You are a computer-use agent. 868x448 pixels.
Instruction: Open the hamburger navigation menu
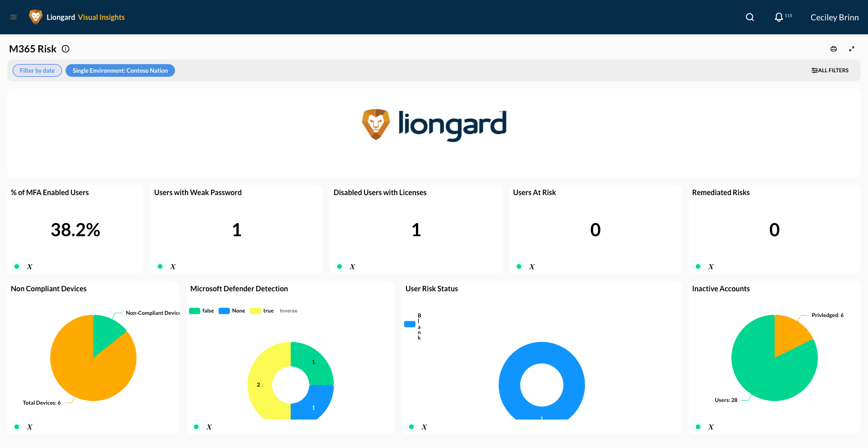14,17
